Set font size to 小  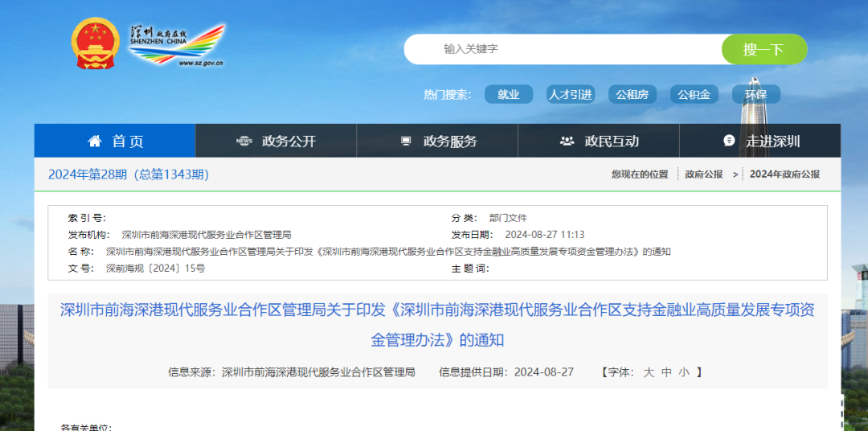click(685, 372)
